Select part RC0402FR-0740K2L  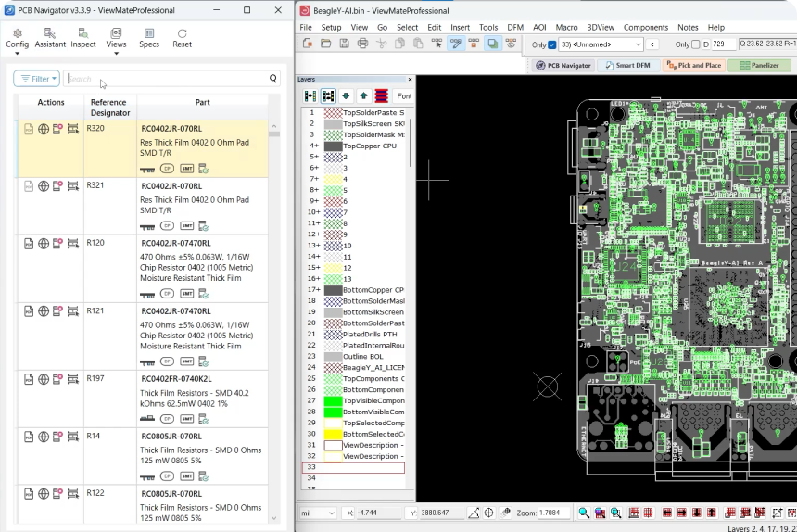(x=176, y=379)
